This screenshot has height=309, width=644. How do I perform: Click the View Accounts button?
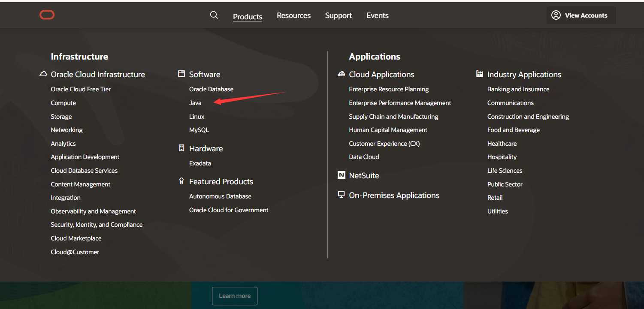coord(581,15)
